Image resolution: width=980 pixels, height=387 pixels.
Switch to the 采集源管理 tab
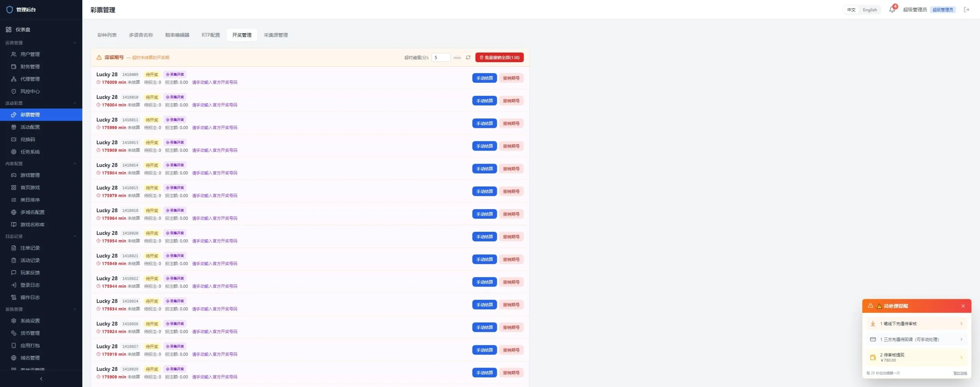[276, 35]
